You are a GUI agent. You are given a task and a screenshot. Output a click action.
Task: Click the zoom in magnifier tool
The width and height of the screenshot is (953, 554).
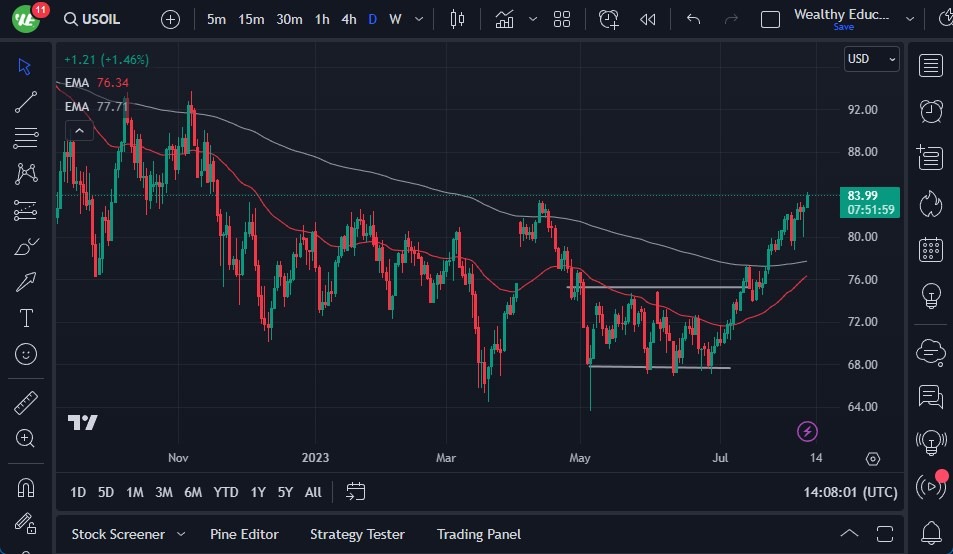pos(26,438)
